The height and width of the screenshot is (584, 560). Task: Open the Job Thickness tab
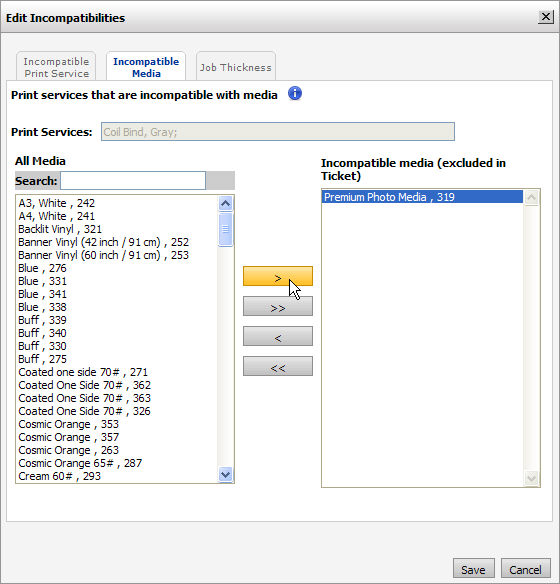tap(236, 67)
